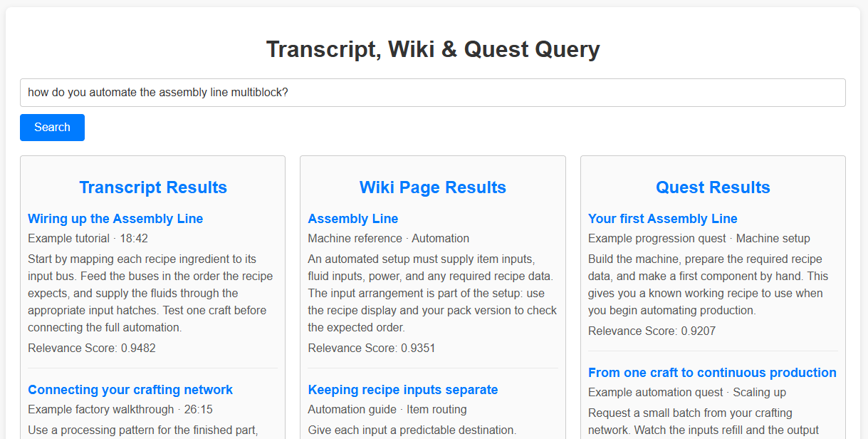Image resolution: width=868 pixels, height=439 pixels.
Task: Click the blue Search button
Action: pyautogui.click(x=52, y=128)
